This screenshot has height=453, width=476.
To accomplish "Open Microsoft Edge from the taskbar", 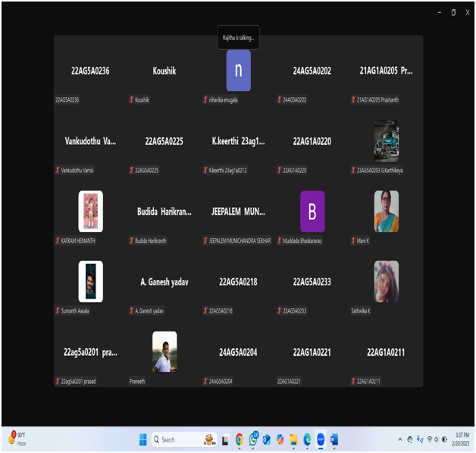I will click(307, 439).
